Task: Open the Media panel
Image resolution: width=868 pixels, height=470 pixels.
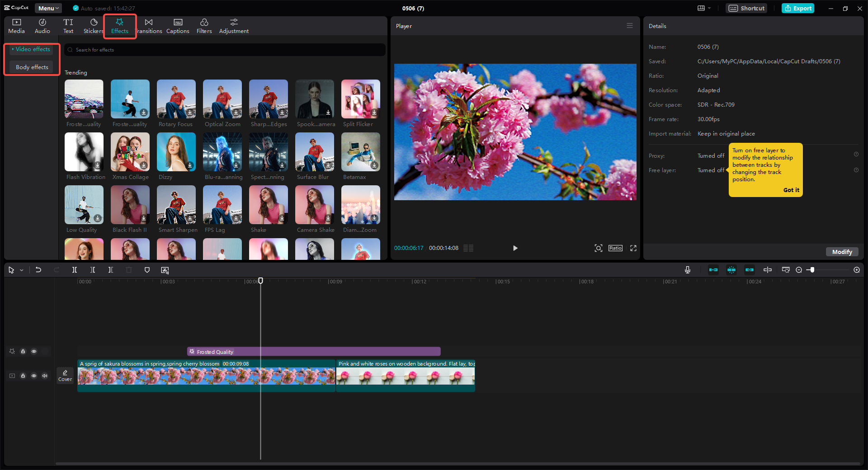Action: point(16,26)
